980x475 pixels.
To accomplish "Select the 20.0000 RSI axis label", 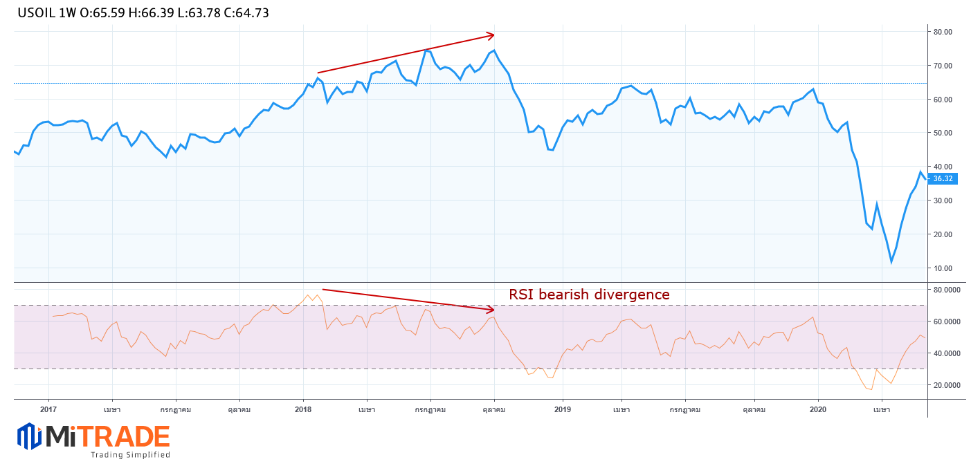I will (947, 385).
